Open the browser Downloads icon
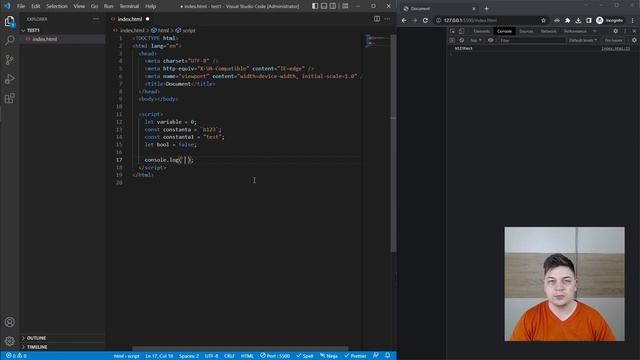The image size is (640, 360). [x=578, y=20]
